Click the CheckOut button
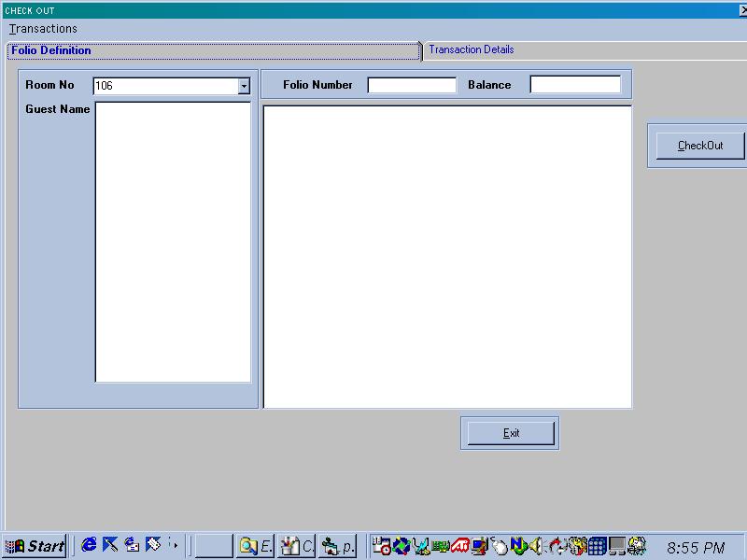 click(699, 146)
